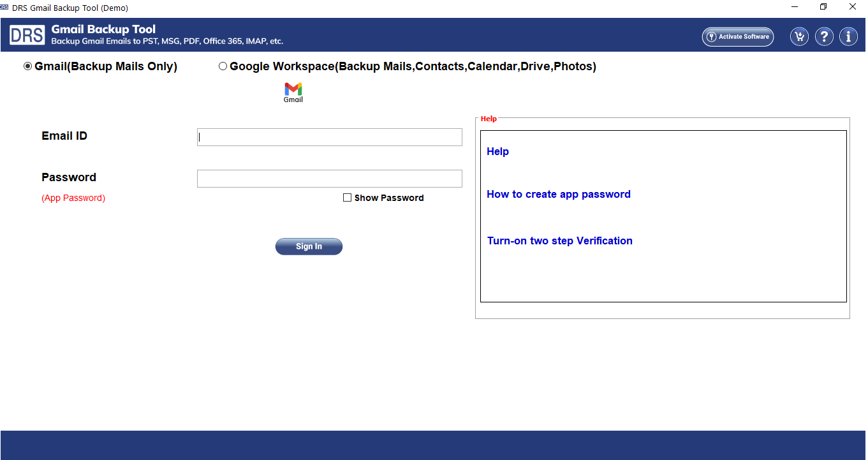The height and width of the screenshot is (460, 868).
Task: Close the DRS Gmail Backup Tool window
Action: click(852, 8)
